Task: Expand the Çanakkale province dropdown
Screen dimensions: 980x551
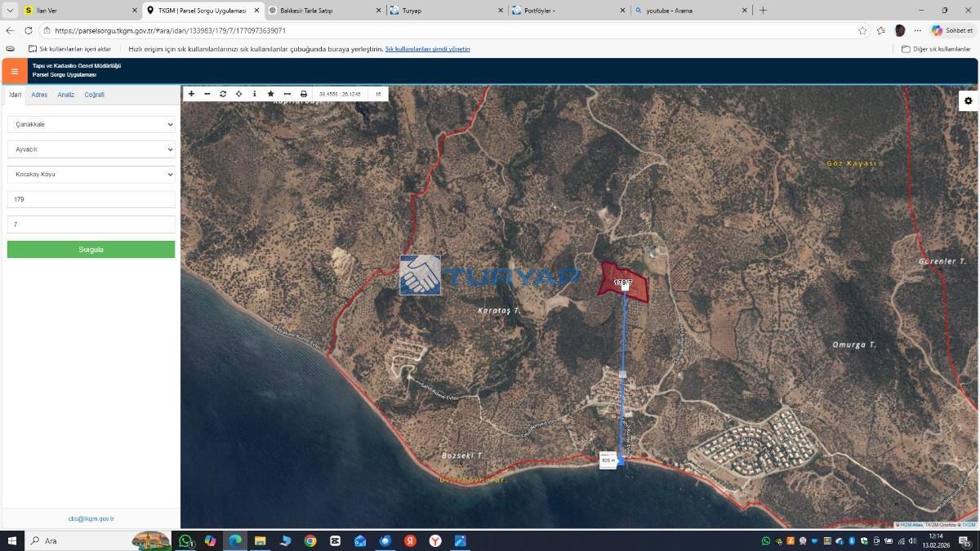Action: point(91,124)
